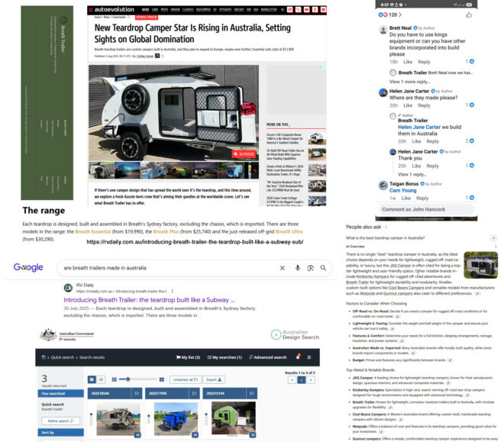Click the Design Search home icon in breadcrumb
Screen dimensions: 504x442
pyautogui.click(x=44, y=357)
